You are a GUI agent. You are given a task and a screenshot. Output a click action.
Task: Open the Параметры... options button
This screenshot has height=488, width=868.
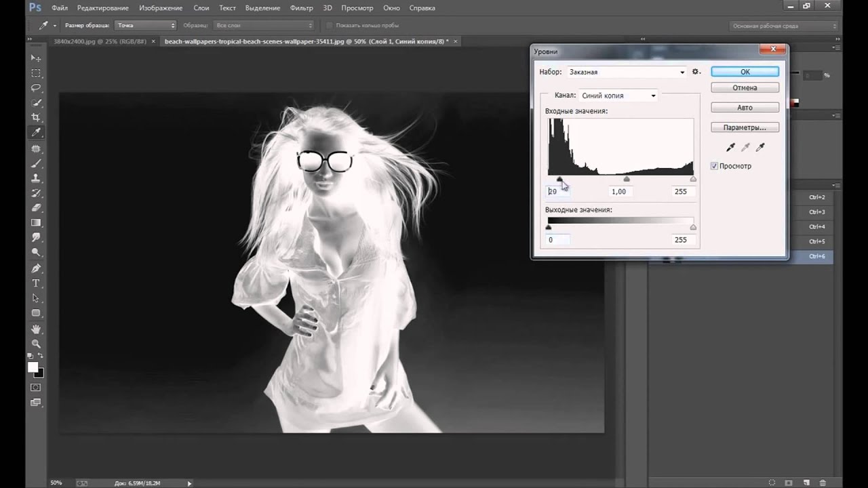pos(745,127)
